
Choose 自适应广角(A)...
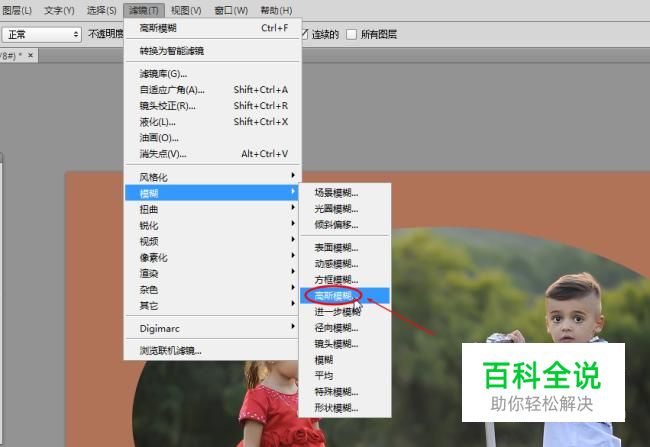pos(213,90)
